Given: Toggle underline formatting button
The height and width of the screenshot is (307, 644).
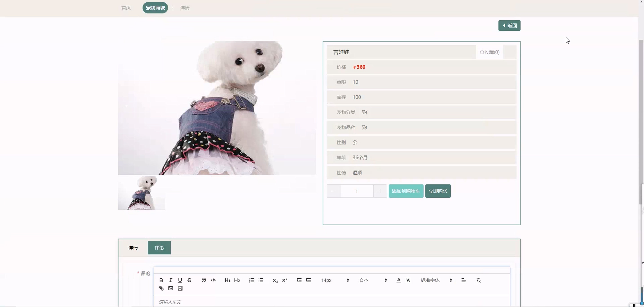Looking at the screenshot, I should [x=180, y=280].
